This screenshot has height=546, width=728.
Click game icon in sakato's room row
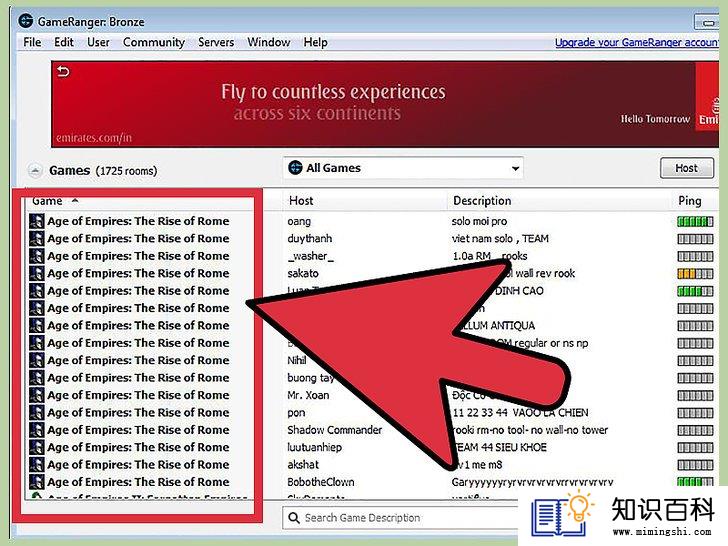37,273
